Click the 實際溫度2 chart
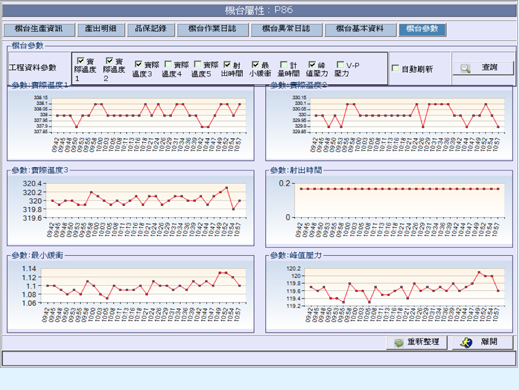This screenshot has height=390, width=519. click(x=389, y=123)
